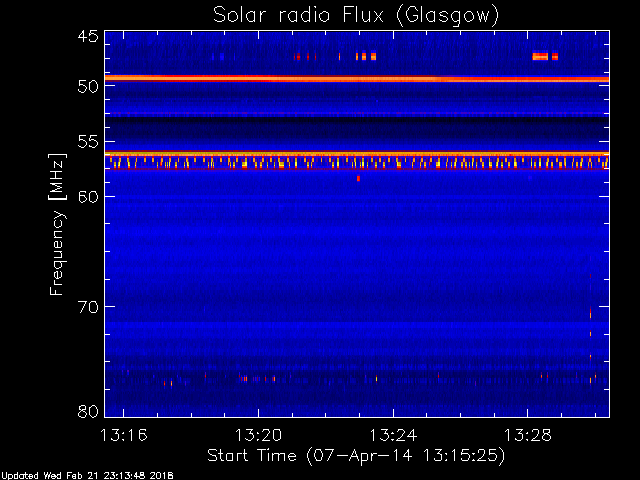Click the plot title "Solar radio Flux (Glasgow)"
This screenshot has height=480, width=640.
pyautogui.click(x=356, y=16)
